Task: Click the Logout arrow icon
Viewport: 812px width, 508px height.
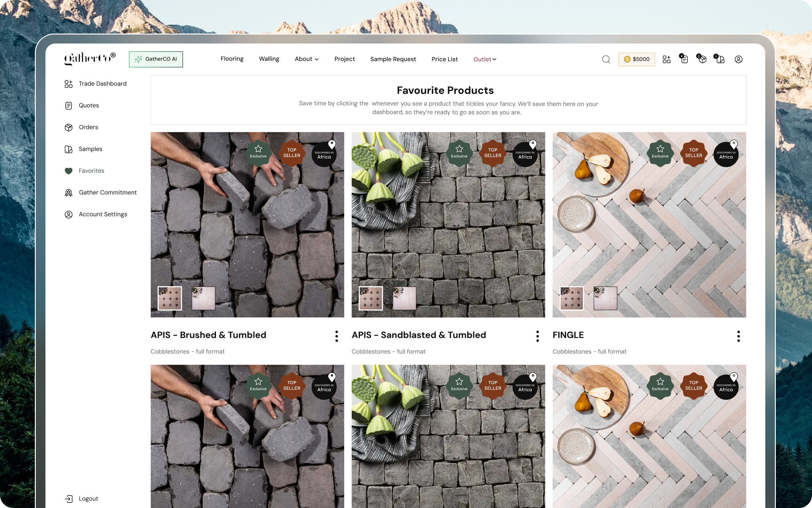Action: (x=68, y=498)
